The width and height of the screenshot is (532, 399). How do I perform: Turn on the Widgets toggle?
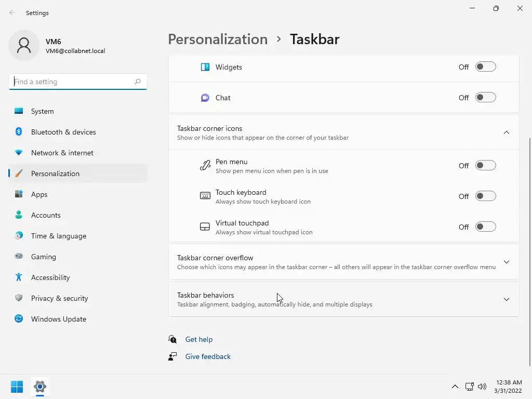486,67
